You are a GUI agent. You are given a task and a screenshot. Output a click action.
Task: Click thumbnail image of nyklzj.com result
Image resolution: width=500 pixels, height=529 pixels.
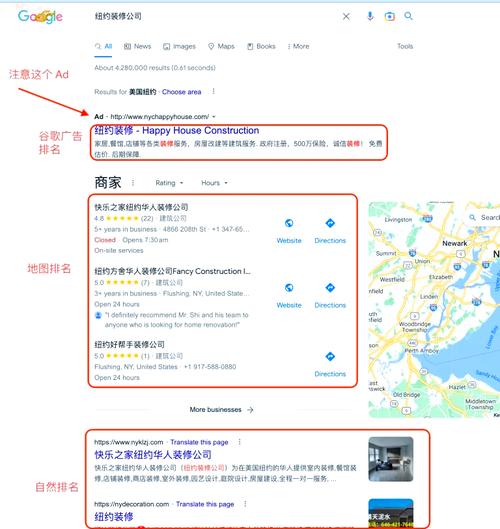[391, 459]
